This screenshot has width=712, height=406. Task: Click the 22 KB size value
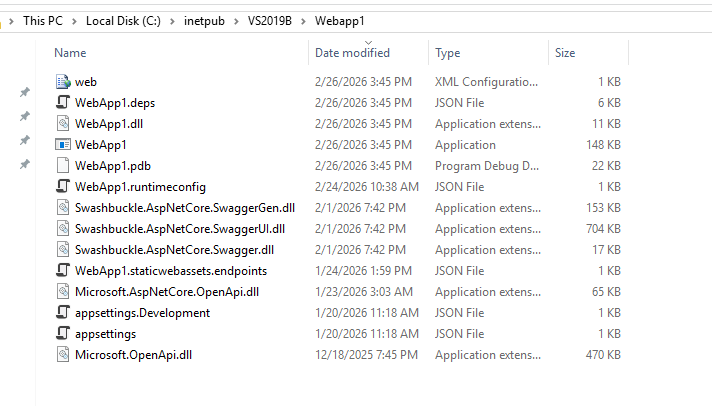coord(606,166)
